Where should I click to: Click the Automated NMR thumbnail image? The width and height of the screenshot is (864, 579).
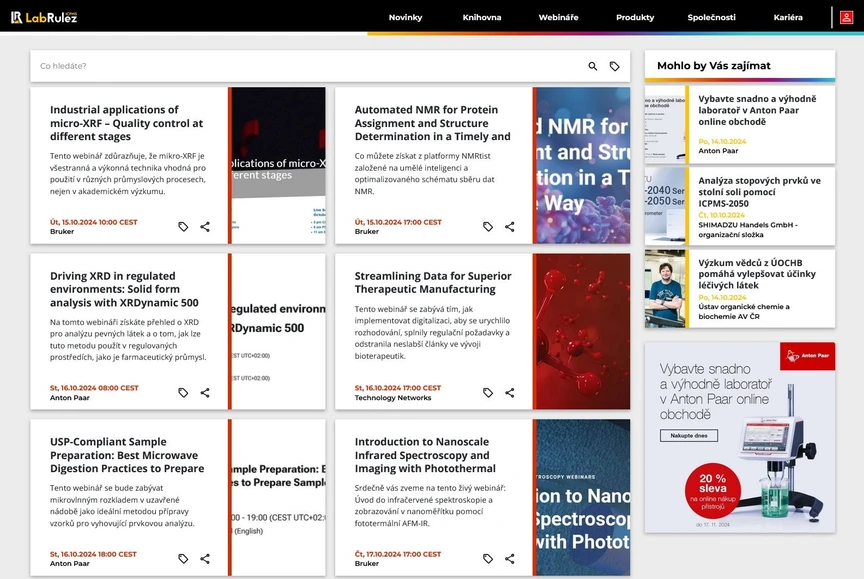click(x=583, y=165)
